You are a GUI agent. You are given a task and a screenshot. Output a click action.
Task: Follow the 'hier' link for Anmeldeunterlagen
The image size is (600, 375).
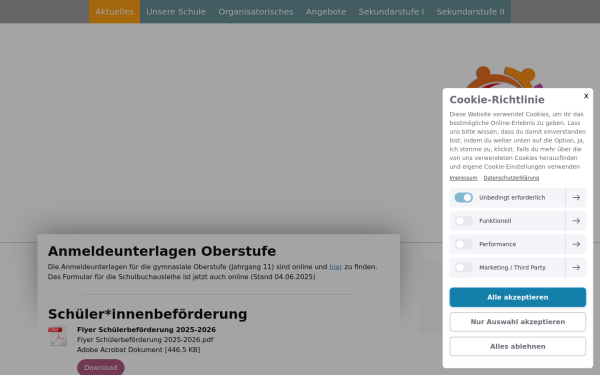(336, 267)
